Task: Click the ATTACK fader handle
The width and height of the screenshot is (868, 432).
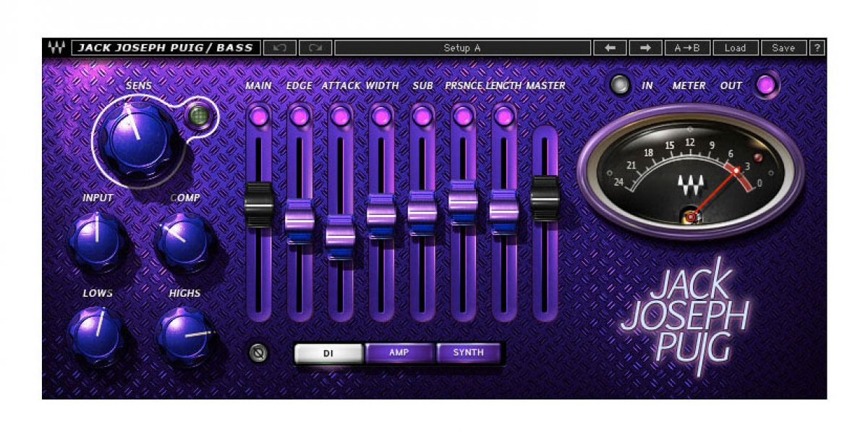Action: pyautogui.click(x=341, y=237)
